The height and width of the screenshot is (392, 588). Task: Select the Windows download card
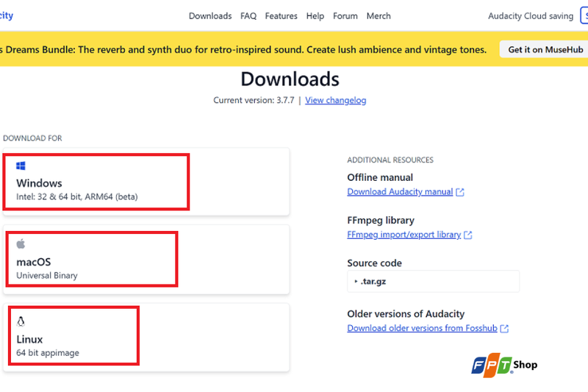pyautogui.click(x=146, y=182)
